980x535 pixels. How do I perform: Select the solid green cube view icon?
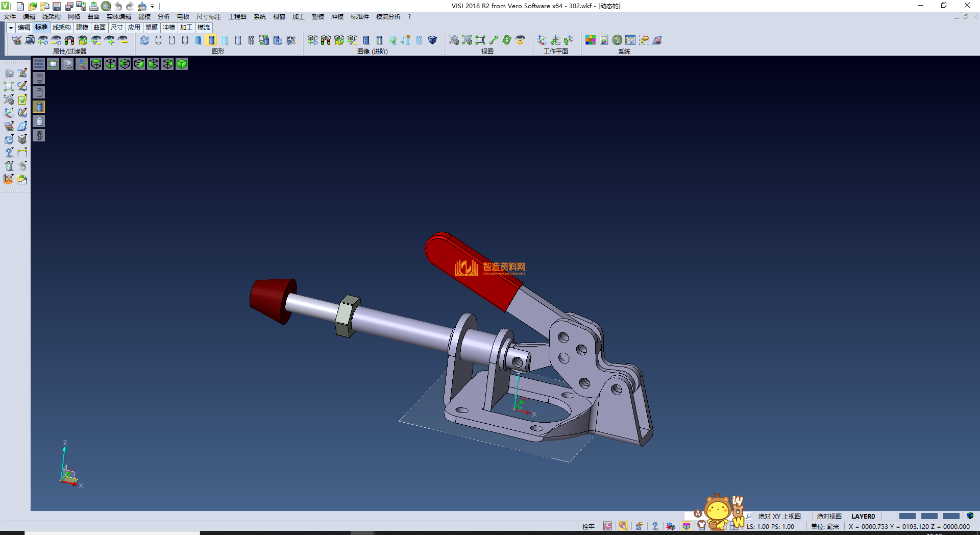[x=182, y=64]
